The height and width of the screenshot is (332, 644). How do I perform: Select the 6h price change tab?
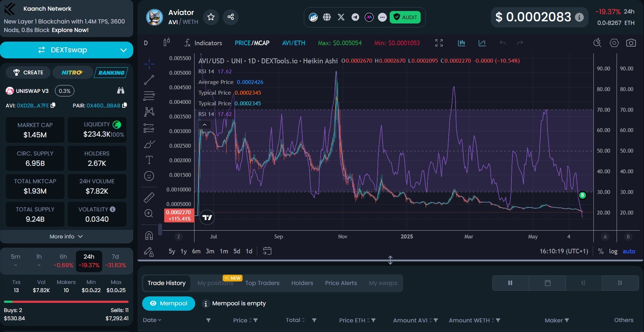pos(63,261)
